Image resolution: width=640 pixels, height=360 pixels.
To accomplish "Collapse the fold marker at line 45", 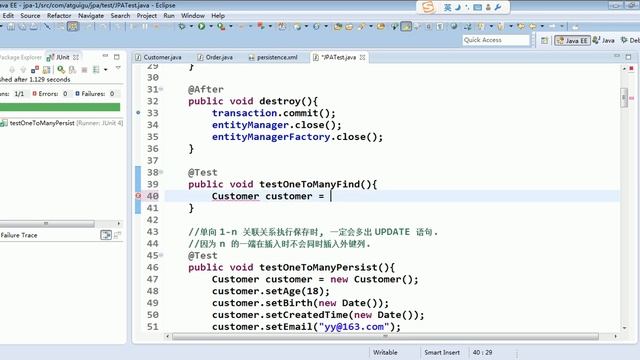I will pyautogui.click(x=161, y=255).
